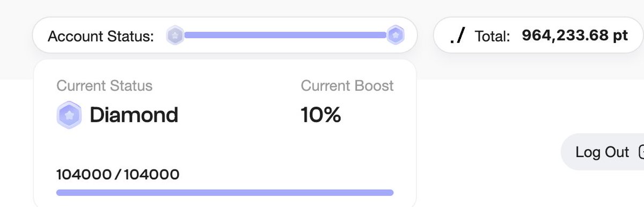Image resolution: width=644 pixels, height=207 pixels.
Task: Click the Log Out button
Action: click(x=602, y=152)
